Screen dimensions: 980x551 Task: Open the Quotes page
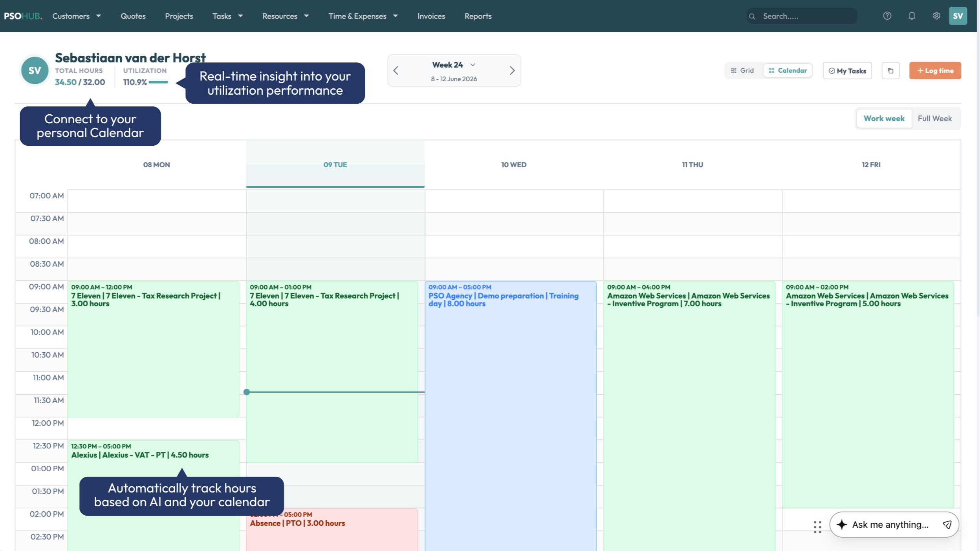click(133, 16)
